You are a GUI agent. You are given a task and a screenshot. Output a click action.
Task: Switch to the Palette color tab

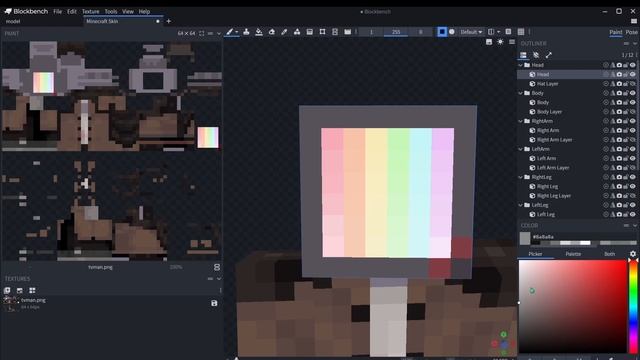point(573,254)
